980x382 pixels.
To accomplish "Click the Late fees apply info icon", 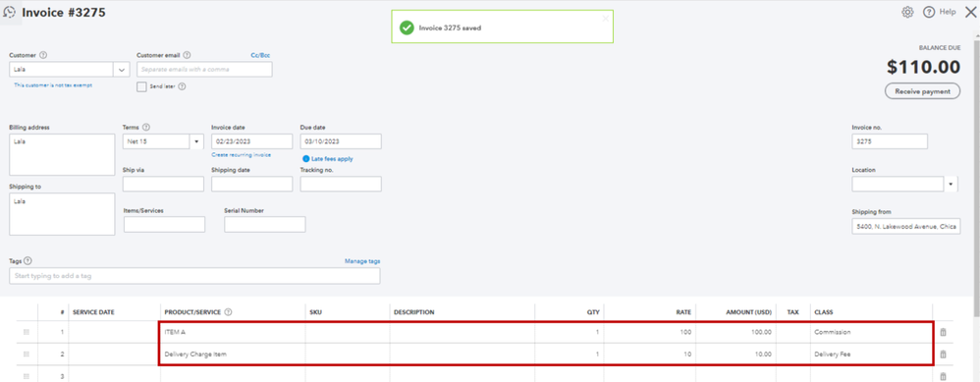I will 305,159.
